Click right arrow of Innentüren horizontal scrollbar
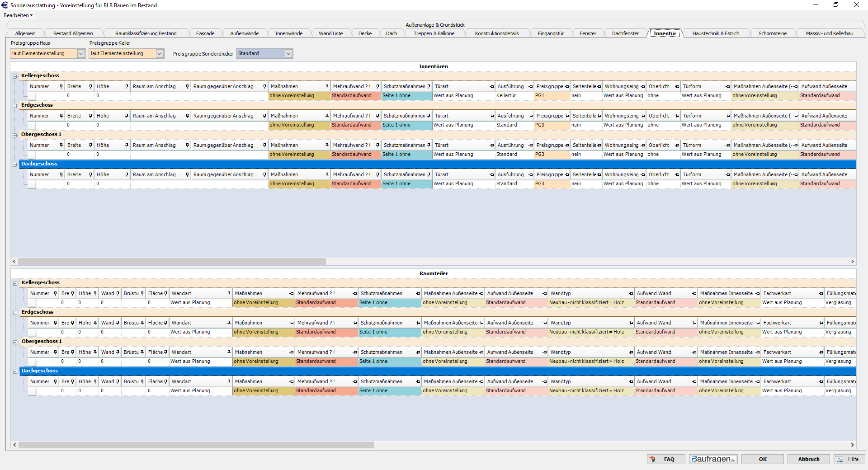The width and height of the screenshot is (868, 470). tap(853, 261)
